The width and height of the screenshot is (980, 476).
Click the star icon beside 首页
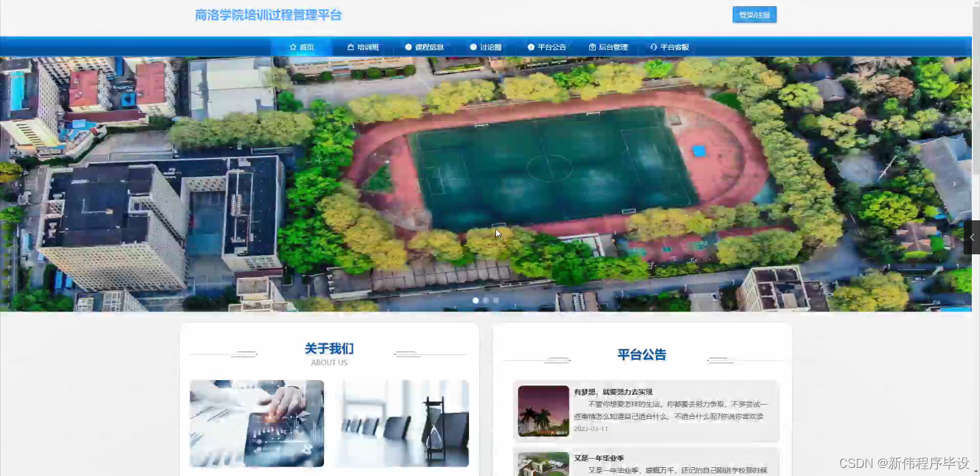[293, 47]
